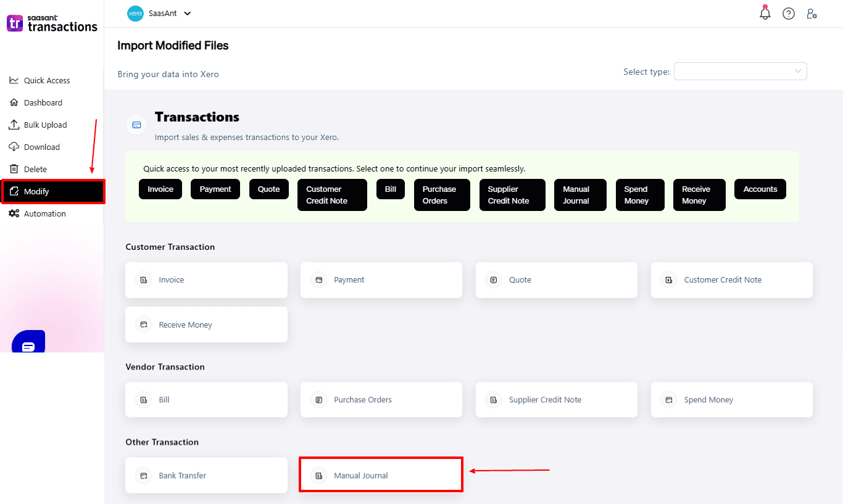
Task: Click the Transactions section card icon
Action: tap(136, 125)
